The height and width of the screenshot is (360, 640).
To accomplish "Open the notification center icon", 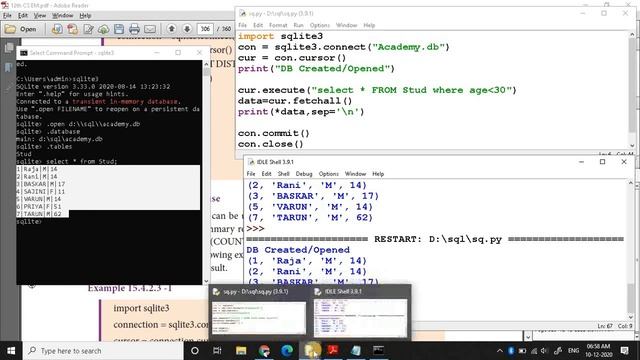I will (624, 351).
